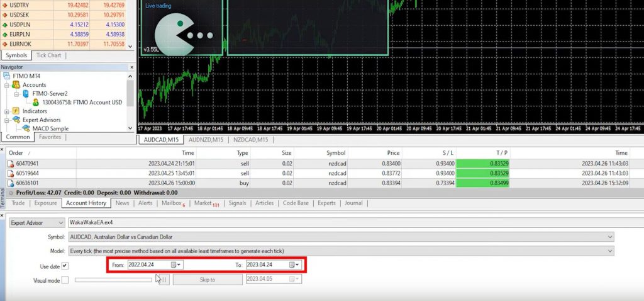644x301 pixels.
Task: Open the Expert Advisor type dropdown
Action: [37, 222]
